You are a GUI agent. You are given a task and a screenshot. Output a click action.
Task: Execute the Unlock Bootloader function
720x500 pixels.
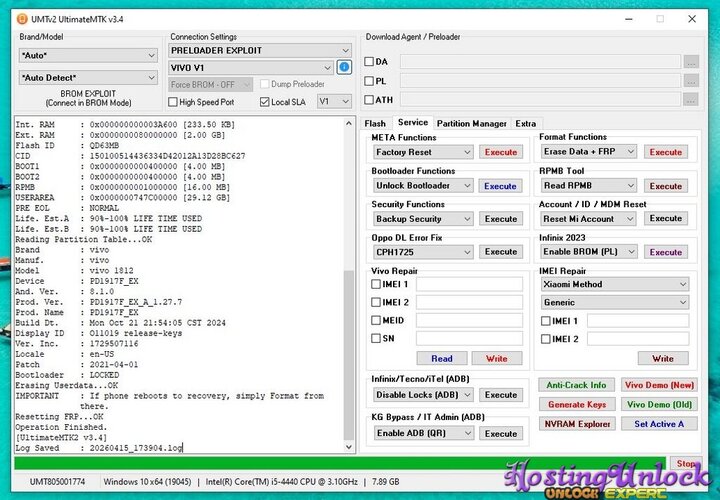coord(501,186)
